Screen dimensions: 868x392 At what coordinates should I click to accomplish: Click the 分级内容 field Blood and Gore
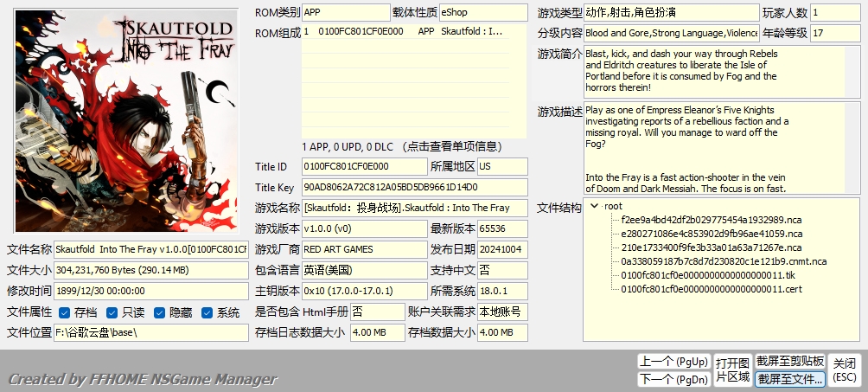[672, 33]
